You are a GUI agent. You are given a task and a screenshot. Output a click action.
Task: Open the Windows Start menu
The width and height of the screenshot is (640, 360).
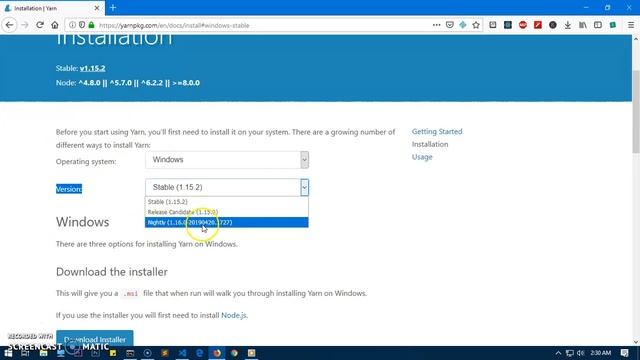coord(8,353)
